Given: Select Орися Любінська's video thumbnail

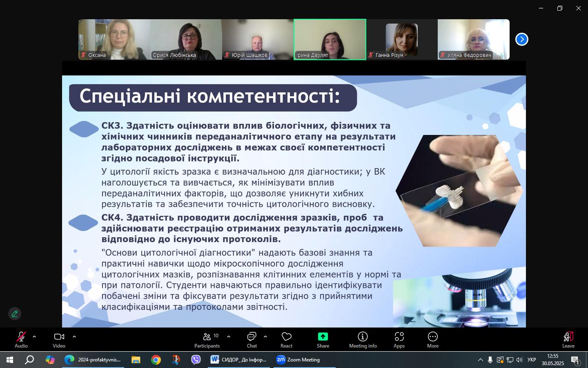Looking at the screenshot, I should point(186,39).
